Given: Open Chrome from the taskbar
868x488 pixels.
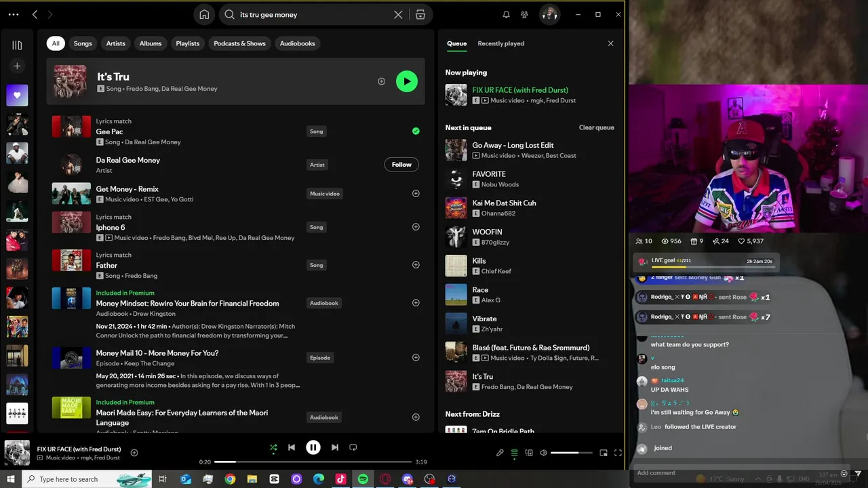Looking at the screenshot, I should tap(230, 479).
